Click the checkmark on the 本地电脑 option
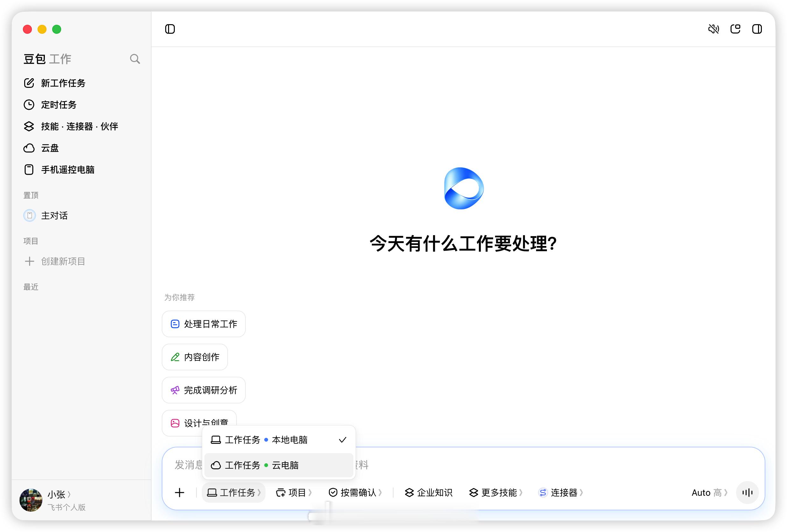The width and height of the screenshot is (787, 532). [x=342, y=440]
